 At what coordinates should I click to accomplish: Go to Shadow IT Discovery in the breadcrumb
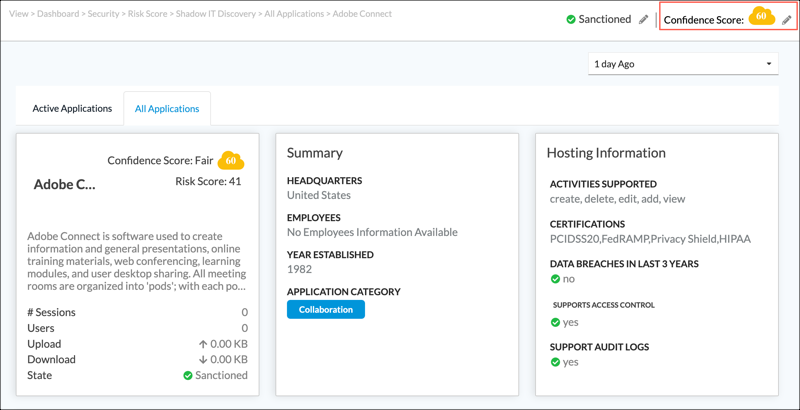click(216, 14)
